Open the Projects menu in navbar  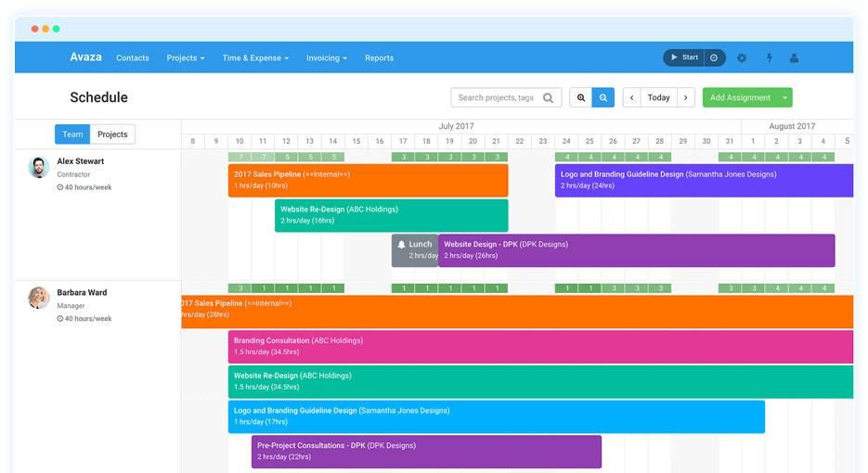[186, 58]
